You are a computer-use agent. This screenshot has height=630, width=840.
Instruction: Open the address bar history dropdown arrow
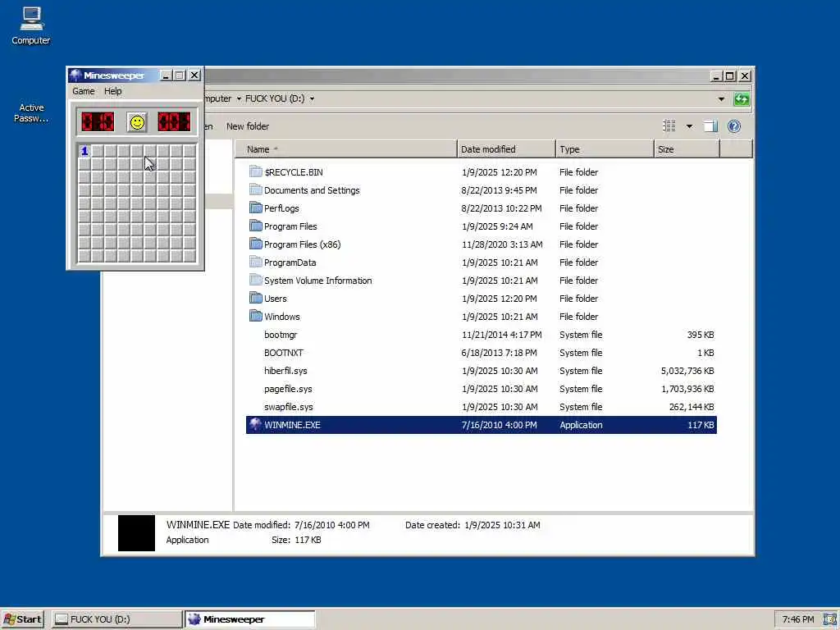721,99
